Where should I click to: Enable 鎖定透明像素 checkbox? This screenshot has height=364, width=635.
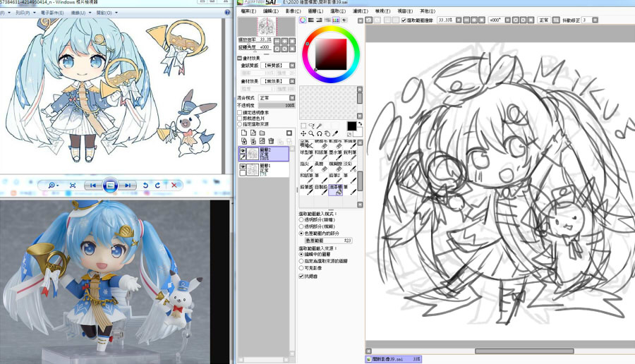[240, 113]
